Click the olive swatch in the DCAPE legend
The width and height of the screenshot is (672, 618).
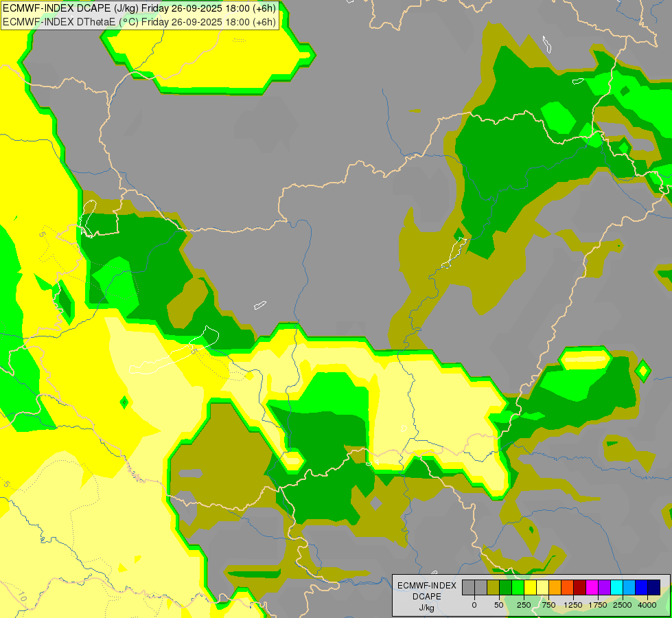tap(494, 587)
